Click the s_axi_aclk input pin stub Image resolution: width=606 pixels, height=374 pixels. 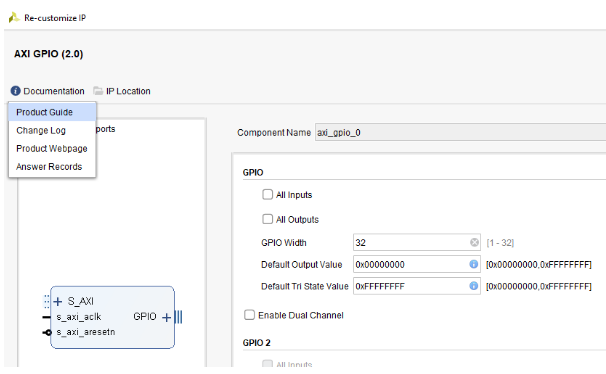pos(46,317)
